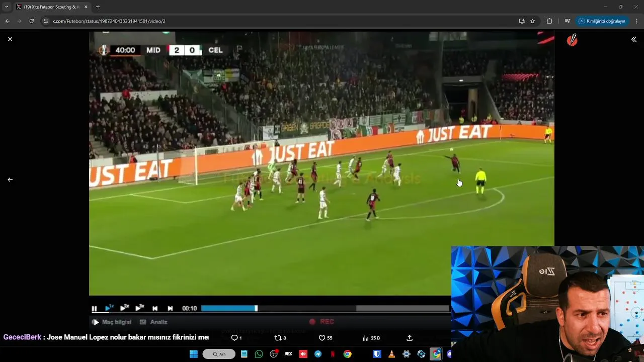644x362 pixels.
Task: Open the REX app from taskbar
Action: pos(288,354)
